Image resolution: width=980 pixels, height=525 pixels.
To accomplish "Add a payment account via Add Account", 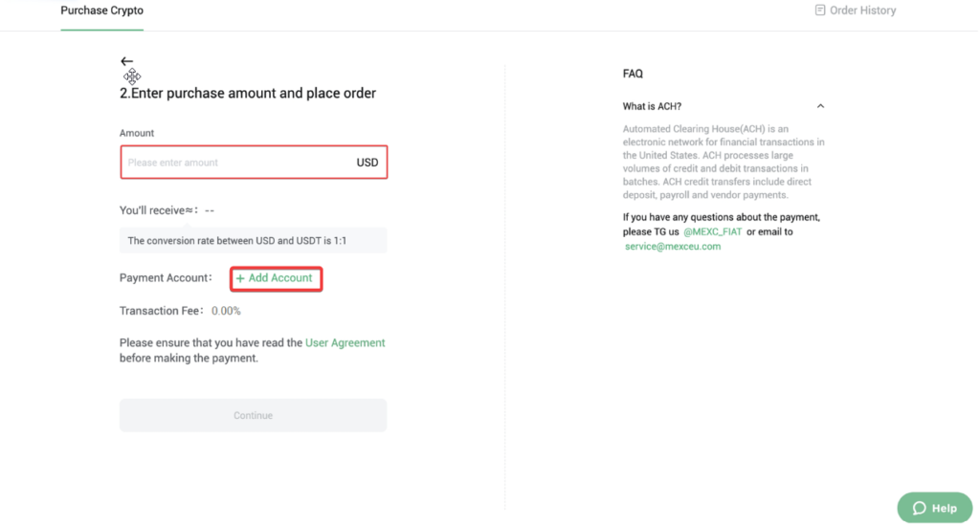I will [276, 278].
